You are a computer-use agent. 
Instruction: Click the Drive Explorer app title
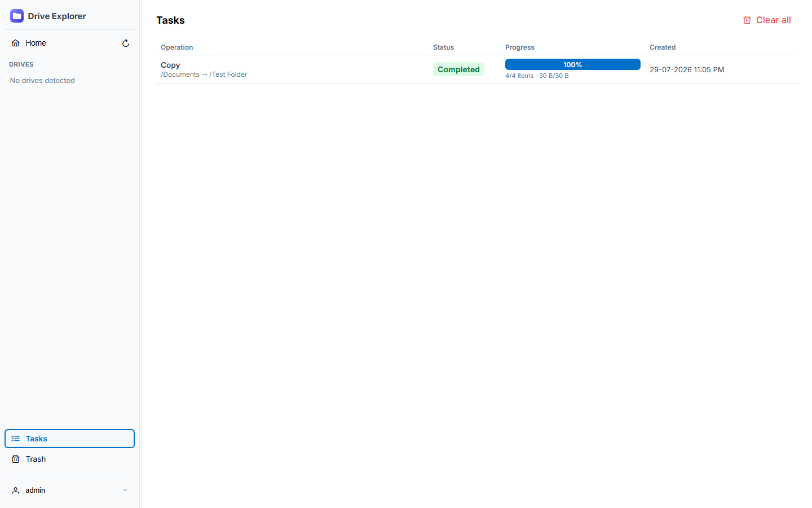pos(57,16)
